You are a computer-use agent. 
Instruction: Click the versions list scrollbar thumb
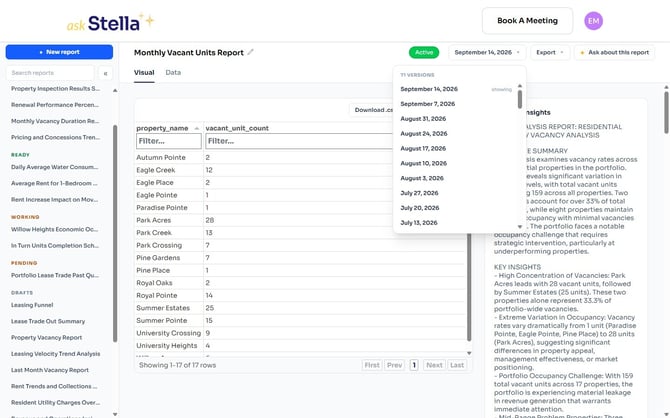tap(520, 99)
